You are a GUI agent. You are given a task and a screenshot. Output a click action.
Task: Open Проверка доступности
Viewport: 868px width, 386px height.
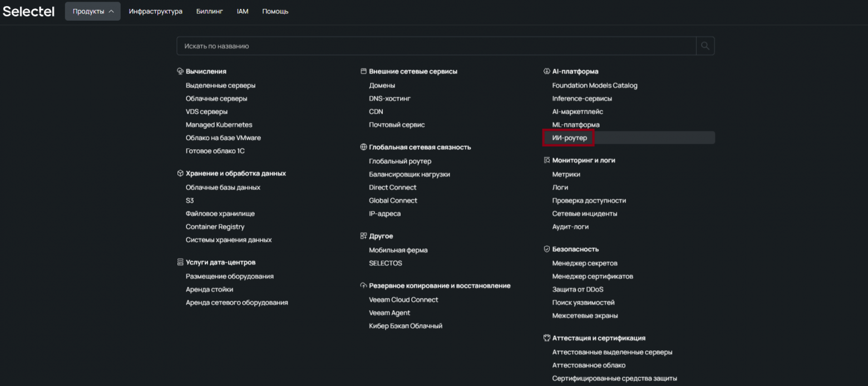tap(589, 201)
